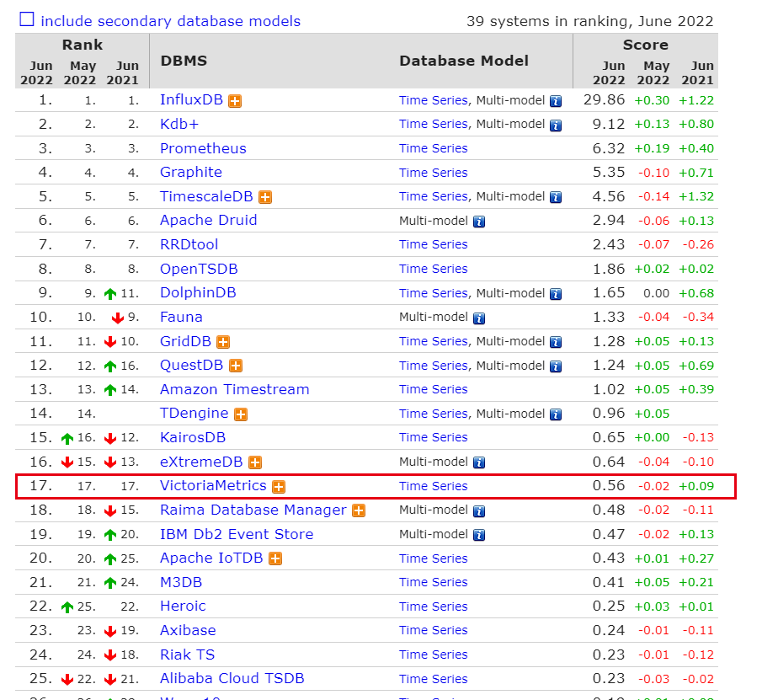Click the info icon beside Kdb+ Multi-model
This screenshot has height=700, width=778.
[x=556, y=125]
